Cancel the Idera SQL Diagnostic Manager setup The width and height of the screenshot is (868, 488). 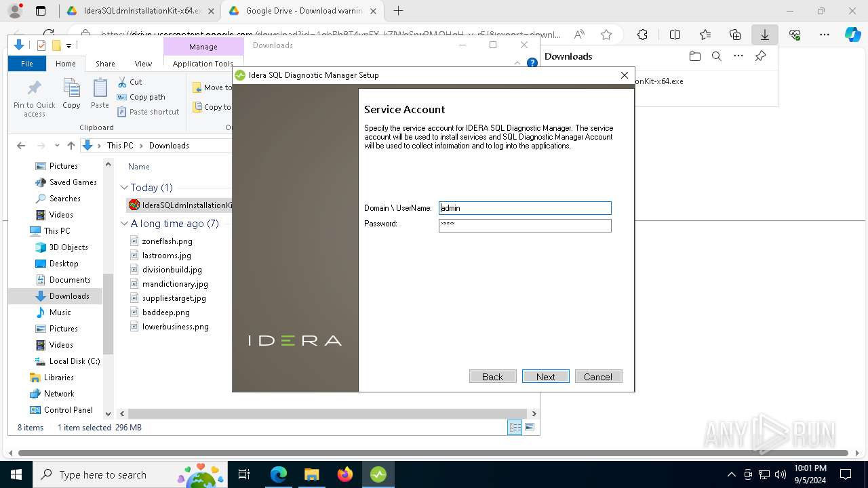pyautogui.click(x=598, y=377)
